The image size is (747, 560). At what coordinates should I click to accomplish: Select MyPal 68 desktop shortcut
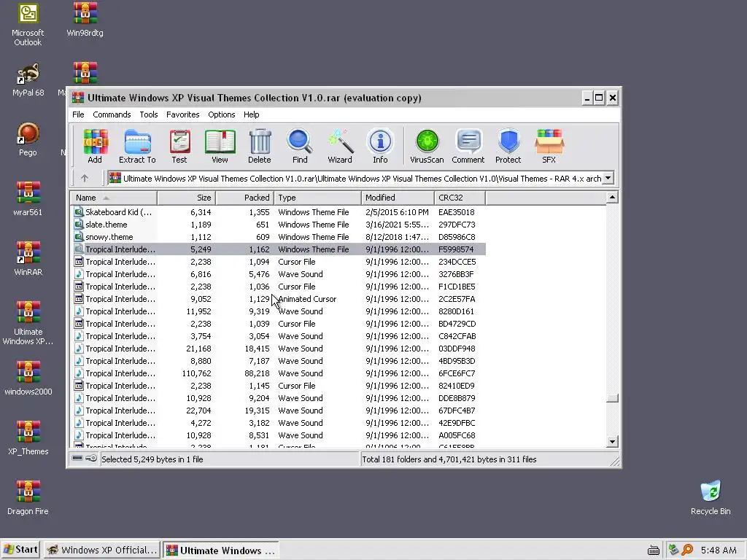(x=28, y=80)
